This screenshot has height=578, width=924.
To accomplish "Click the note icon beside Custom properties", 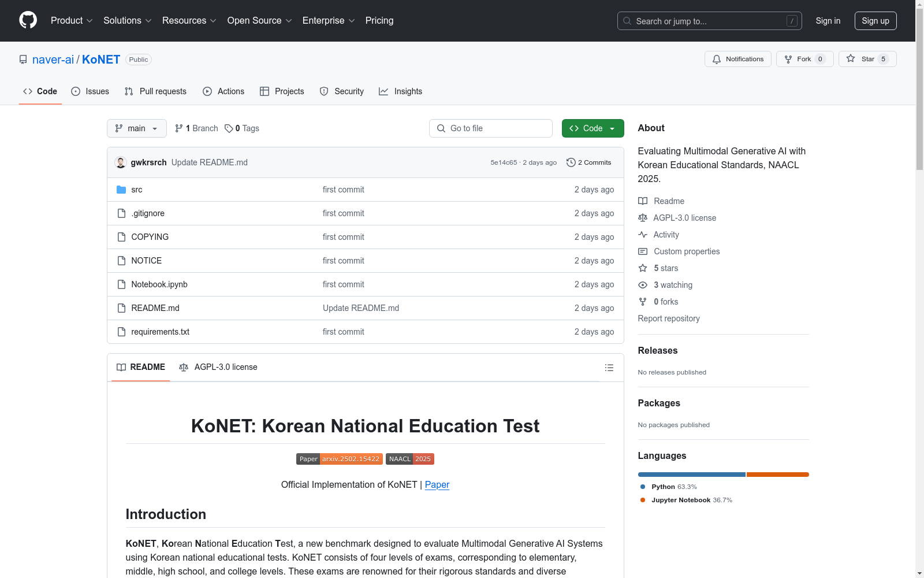I will click(643, 251).
